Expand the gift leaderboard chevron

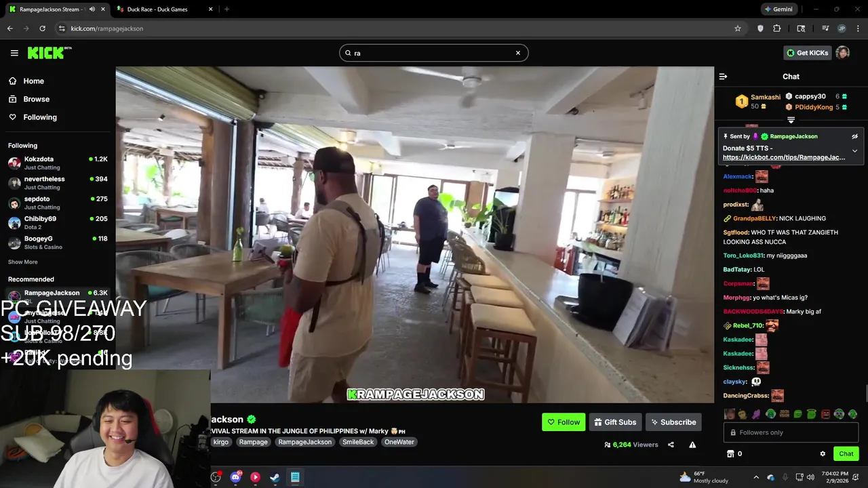[791, 120]
